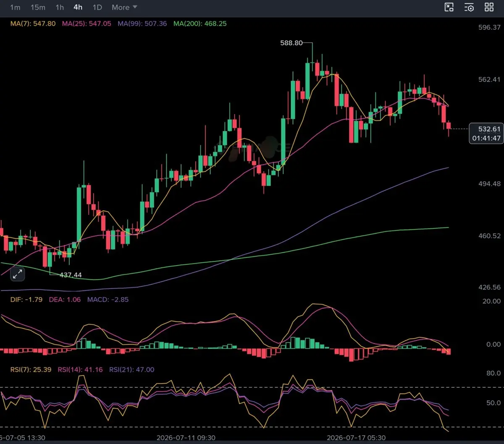Image resolution: width=504 pixels, height=444 pixels.
Task: Click the current price tag 532.61
Action: [486, 129]
